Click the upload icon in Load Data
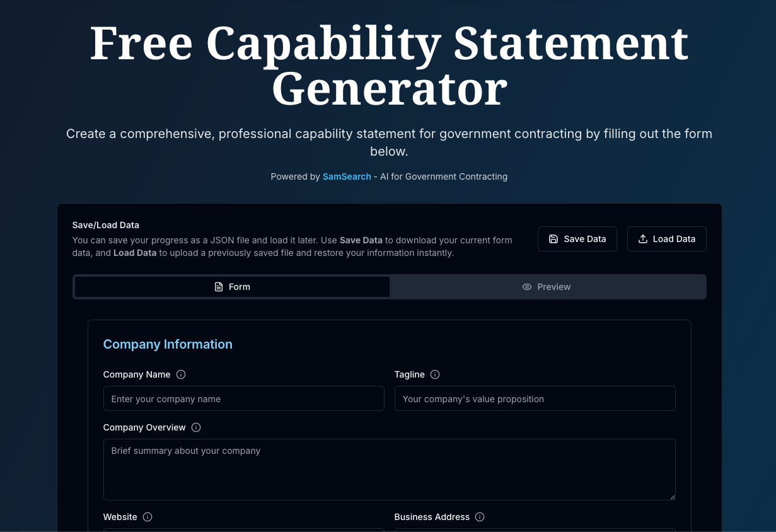 [643, 239]
